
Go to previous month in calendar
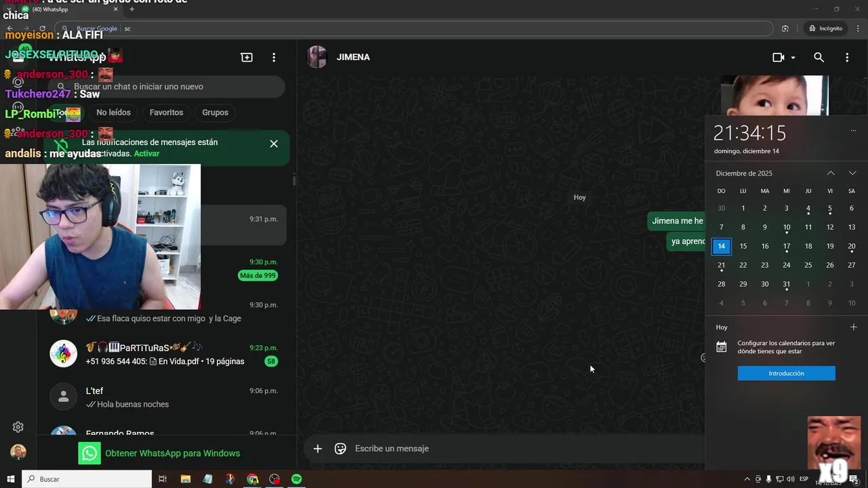[x=831, y=174]
